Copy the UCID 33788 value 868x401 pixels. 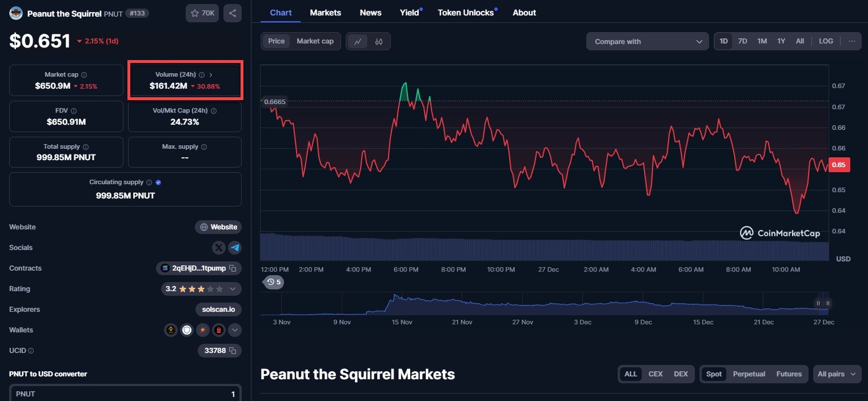point(233,351)
